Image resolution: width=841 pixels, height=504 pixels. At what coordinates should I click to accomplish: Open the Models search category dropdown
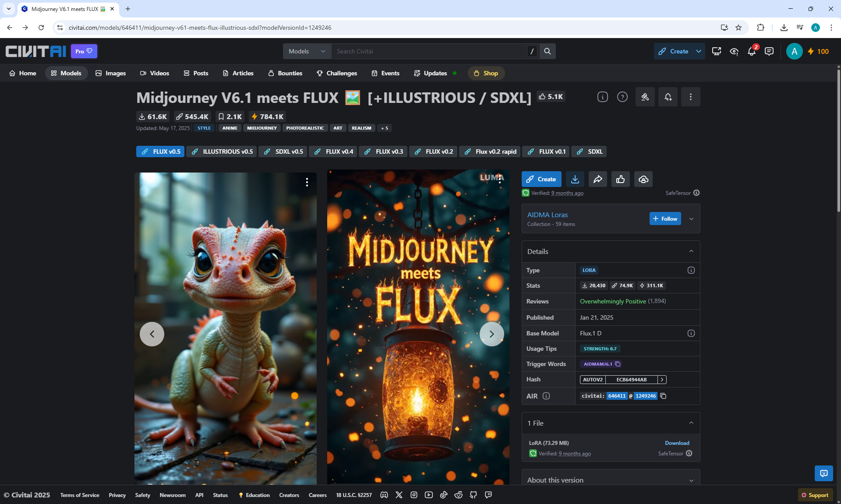tap(307, 51)
